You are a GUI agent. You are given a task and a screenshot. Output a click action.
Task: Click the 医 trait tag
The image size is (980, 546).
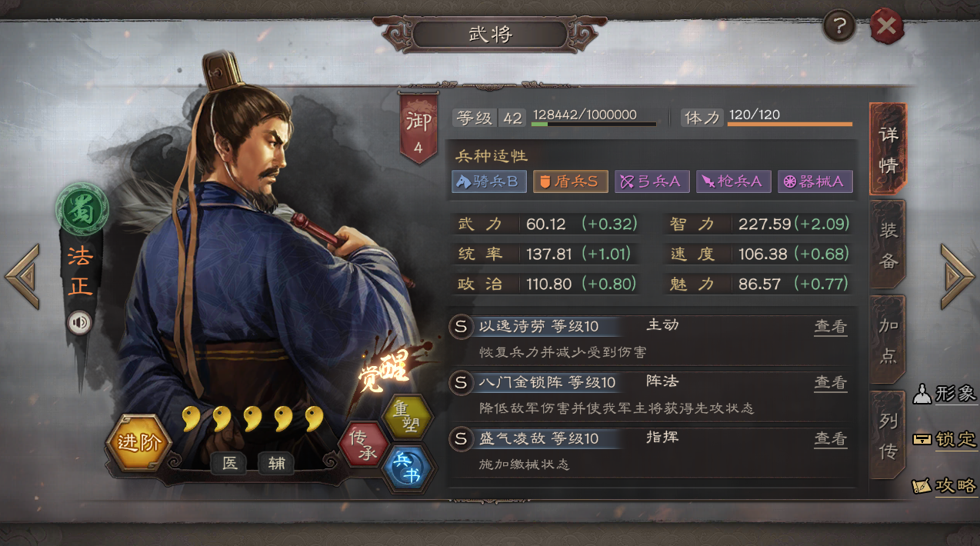pyautogui.click(x=229, y=463)
